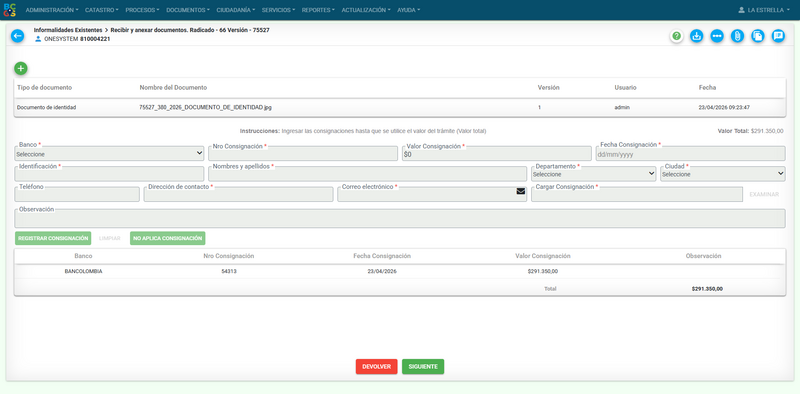Click REGISTRAR CONSIGNACIÓN button
This screenshot has height=394, width=800.
click(x=53, y=238)
